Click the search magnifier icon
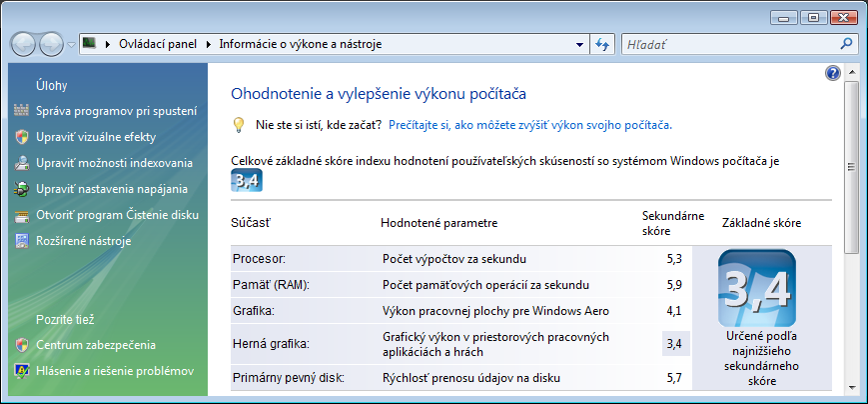868x404 pixels. click(x=846, y=43)
